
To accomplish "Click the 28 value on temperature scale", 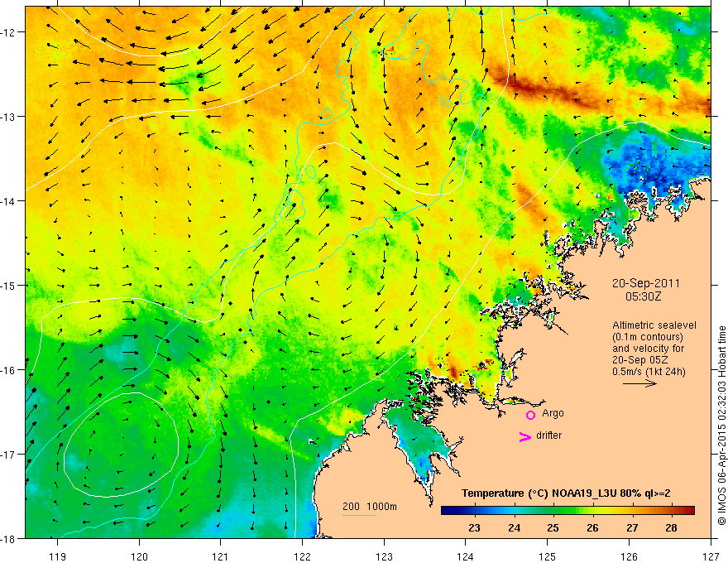I will point(671,528).
